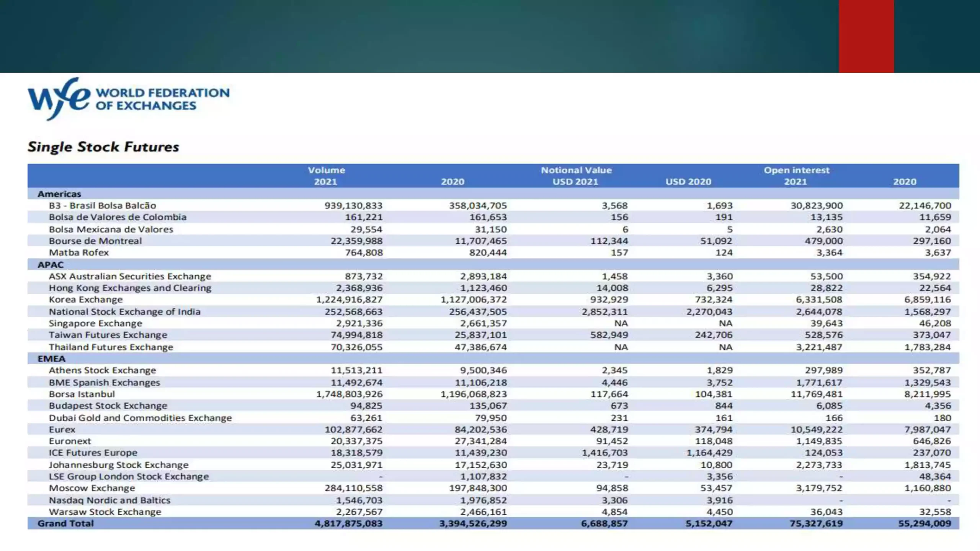980x551 pixels.
Task: Select ICE Futures notional value 1,416,703
Action: [x=605, y=453]
